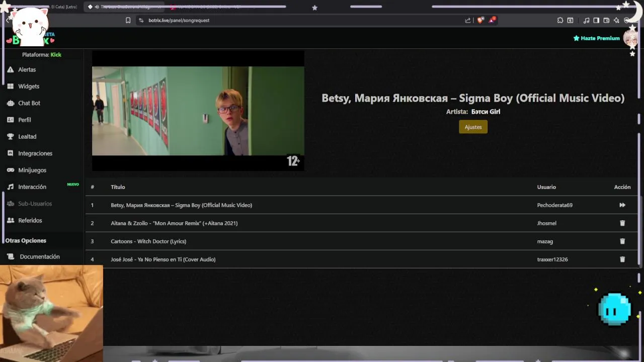The width and height of the screenshot is (644, 362).
Task: Open the Lealtad section
Action: (x=27, y=137)
